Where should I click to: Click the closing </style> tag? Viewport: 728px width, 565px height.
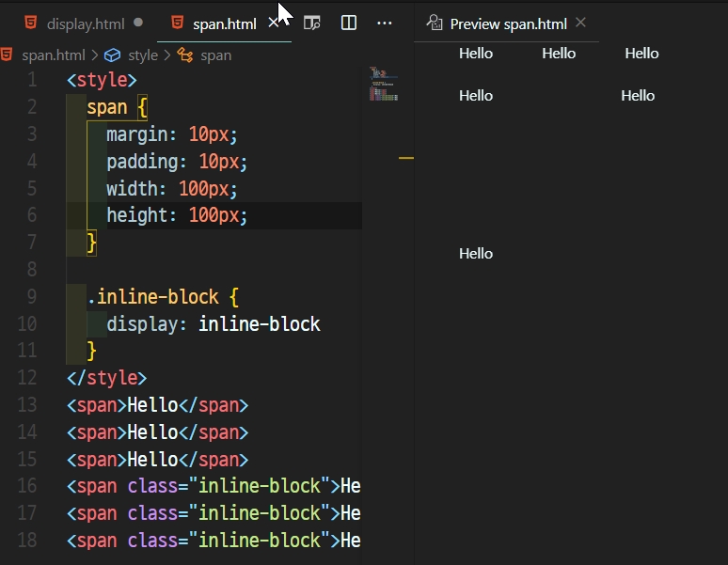[x=107, y=378]
